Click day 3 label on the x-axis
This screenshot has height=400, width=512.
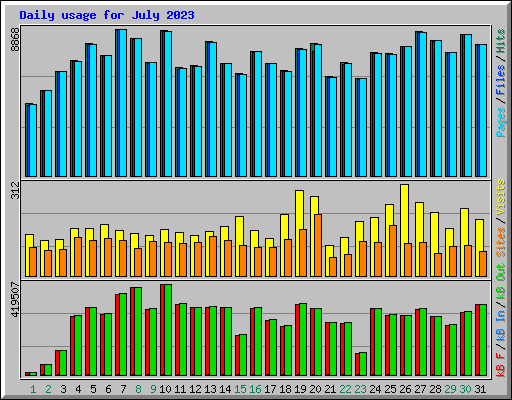click(63, 389)
